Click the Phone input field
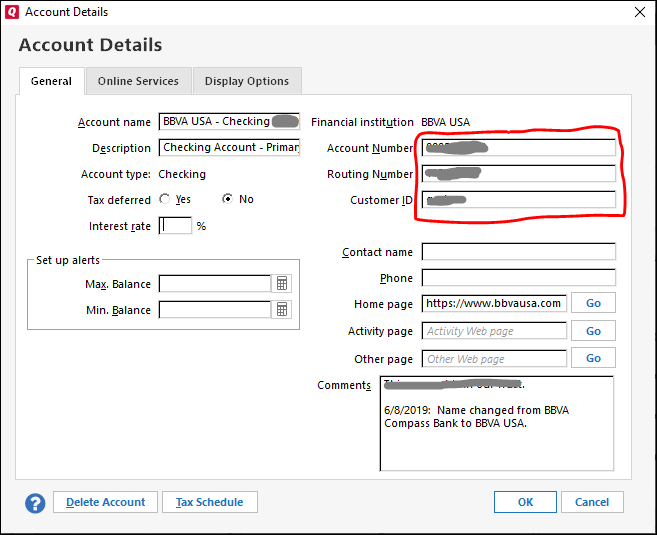657x535 pixels. (519, 278)
